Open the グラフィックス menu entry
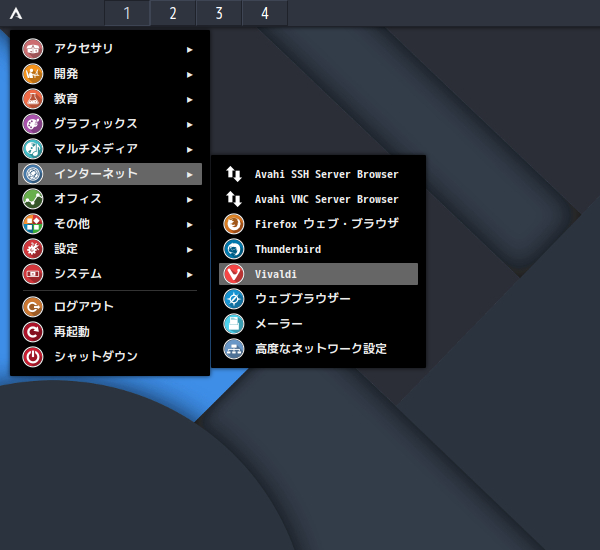The height and width of the screenshot is (550, 600). point(110,124)
